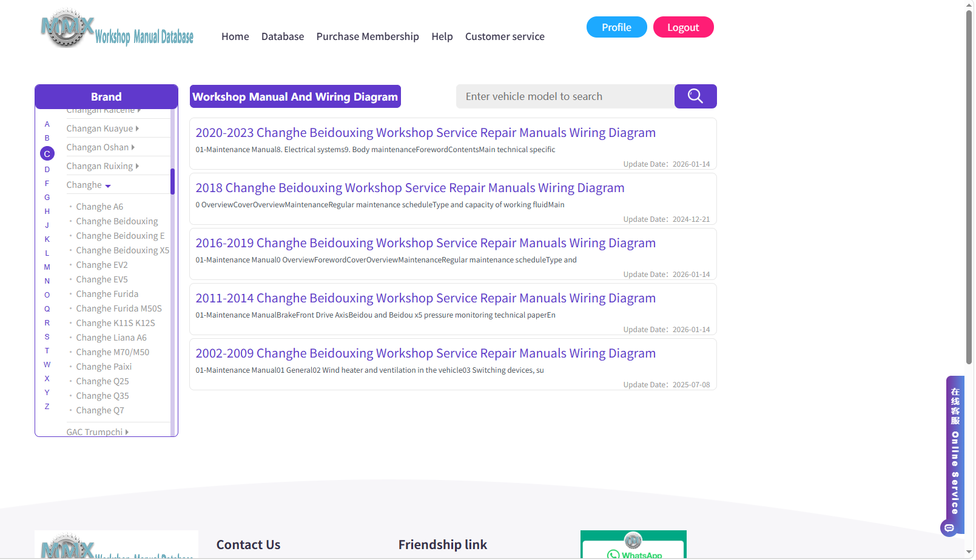Screen dimensions: 976x560
Task: Expand the GAC Trumpchi brand
Action: coord(97,432)
